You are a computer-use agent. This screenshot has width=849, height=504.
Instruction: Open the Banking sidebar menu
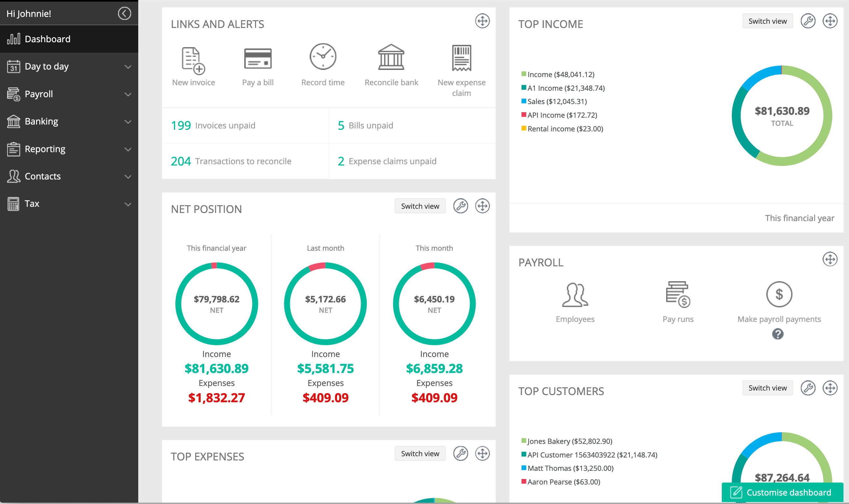(69, 121)
